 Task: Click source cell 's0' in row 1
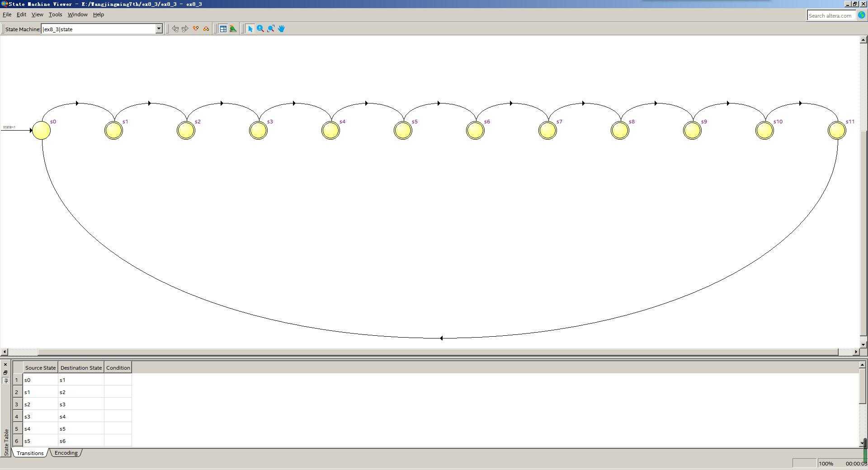tap(40, 380)
